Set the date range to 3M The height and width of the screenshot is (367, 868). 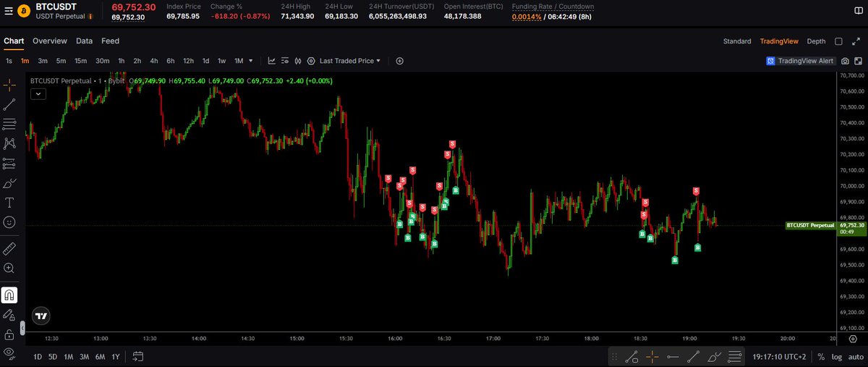pos(84,356)
